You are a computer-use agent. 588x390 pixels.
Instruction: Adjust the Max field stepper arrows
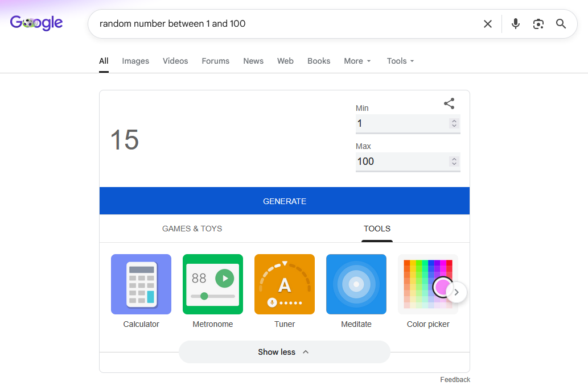click(454, 161)
